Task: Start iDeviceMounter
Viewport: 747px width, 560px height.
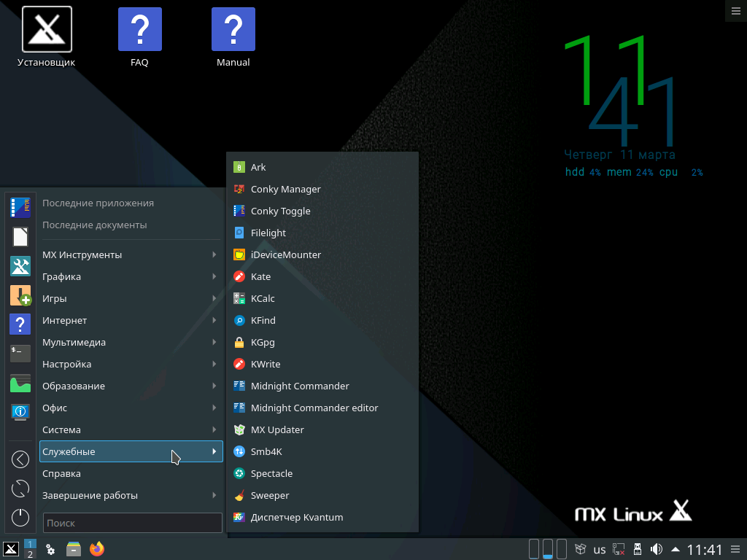Action: (x=322, y=254)
